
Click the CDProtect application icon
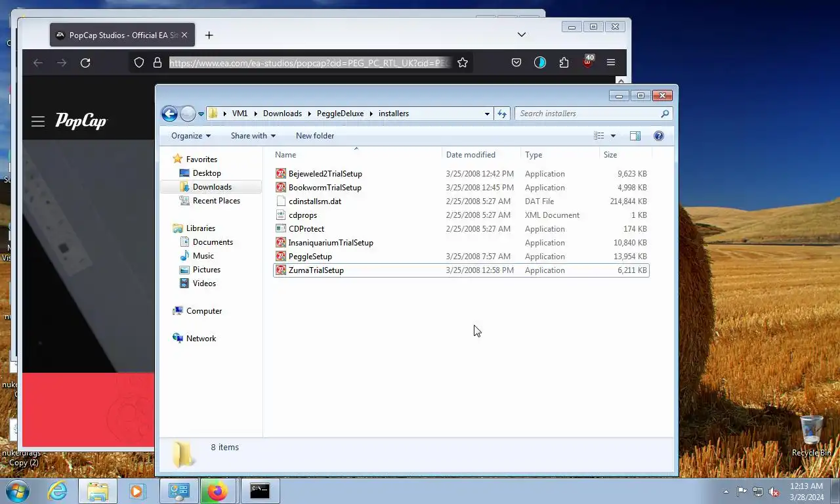281,229
